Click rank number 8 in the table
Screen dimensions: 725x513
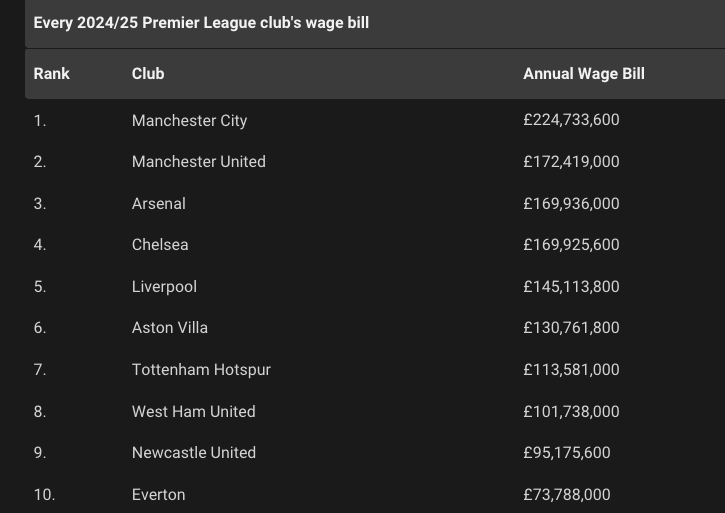click(40, 412)
